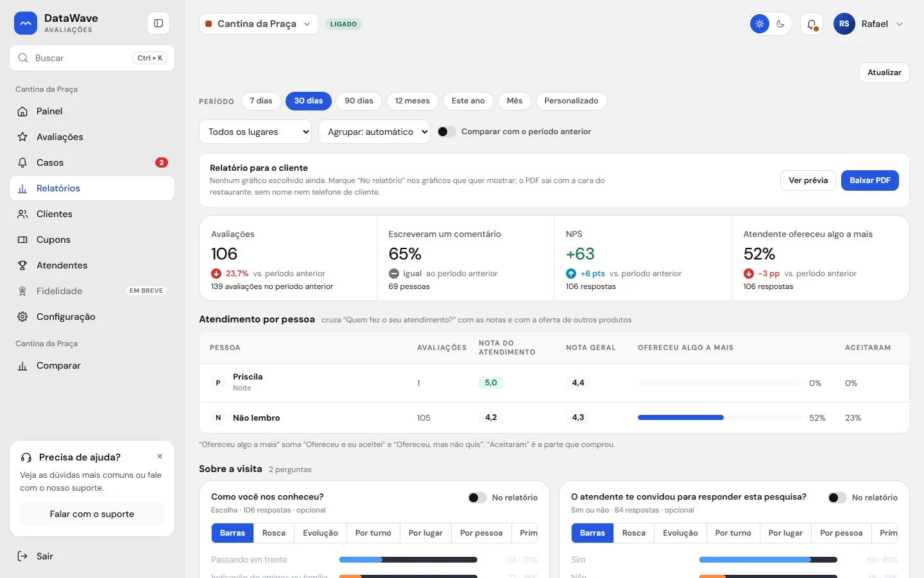
Task: Click the Sair logout icon
Action: point(22,556)
